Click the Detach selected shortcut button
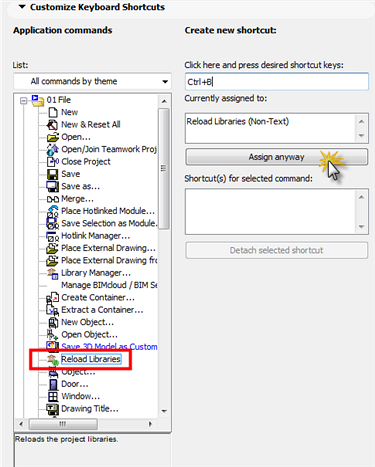 tap(277, 250)
